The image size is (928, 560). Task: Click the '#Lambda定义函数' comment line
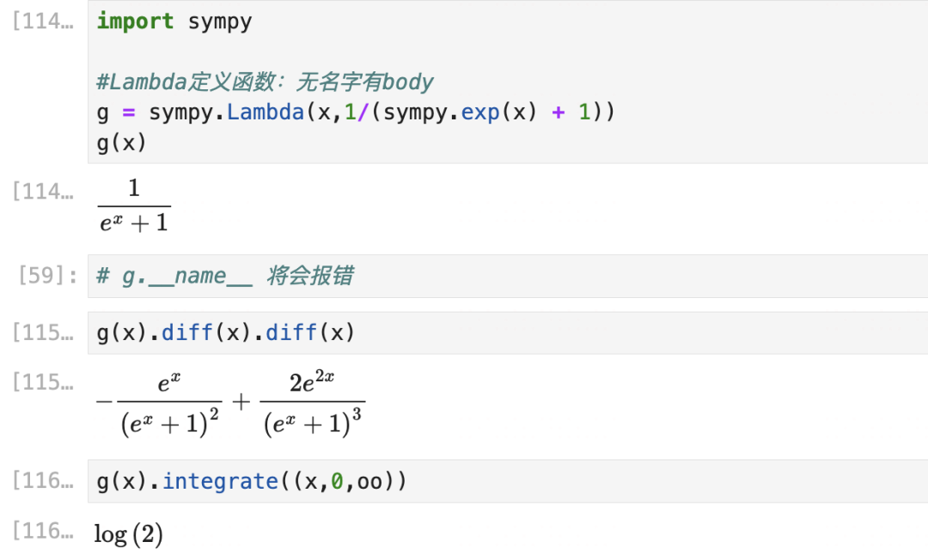(265, 82)
